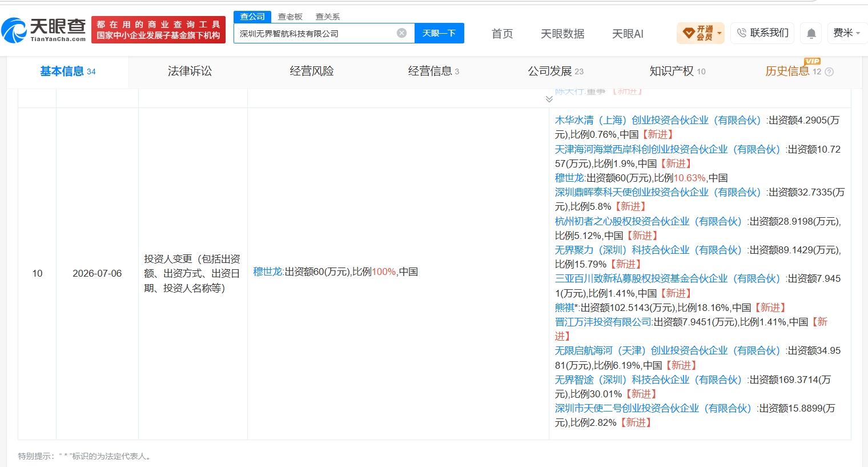Switch to 法律诉讼 tab

pos(190,71)
